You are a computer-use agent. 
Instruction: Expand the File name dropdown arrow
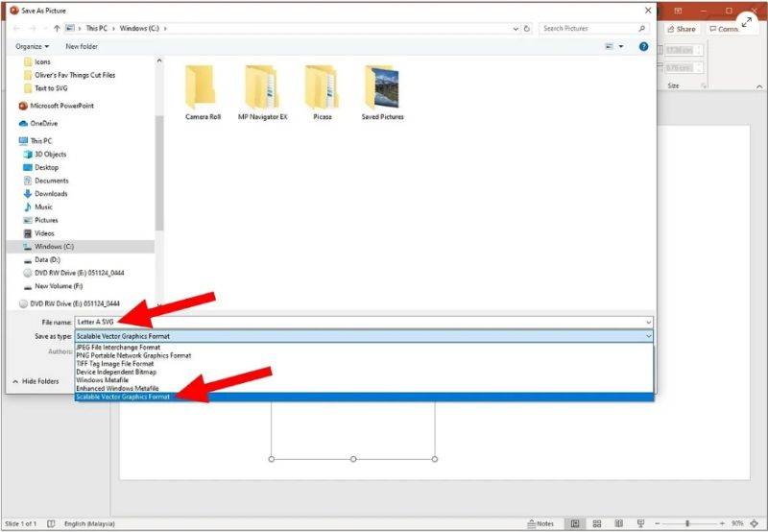(x=649, y=323)
